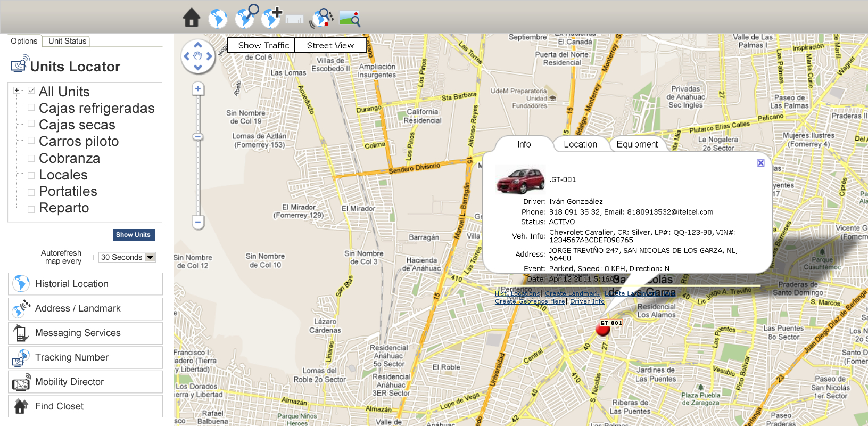This screenshot has height=426, width=868.
Task: Open the image search landscape icon
Action: tap(350, 18)
